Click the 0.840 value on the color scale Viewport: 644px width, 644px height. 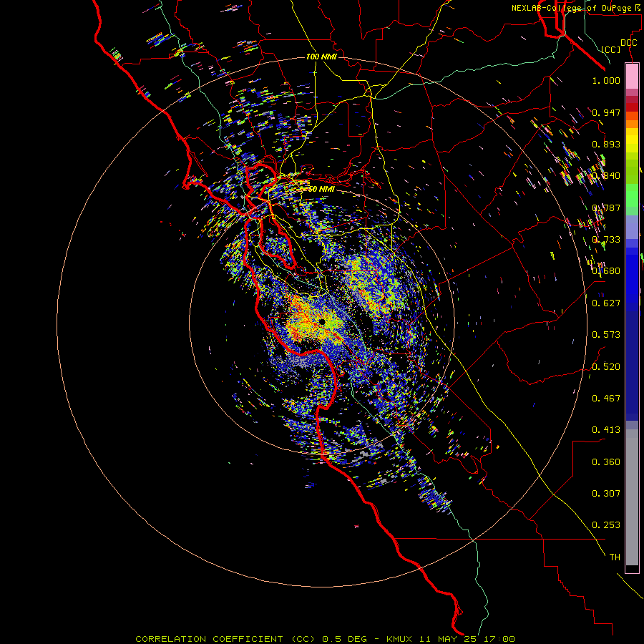[x=606, y=176]
